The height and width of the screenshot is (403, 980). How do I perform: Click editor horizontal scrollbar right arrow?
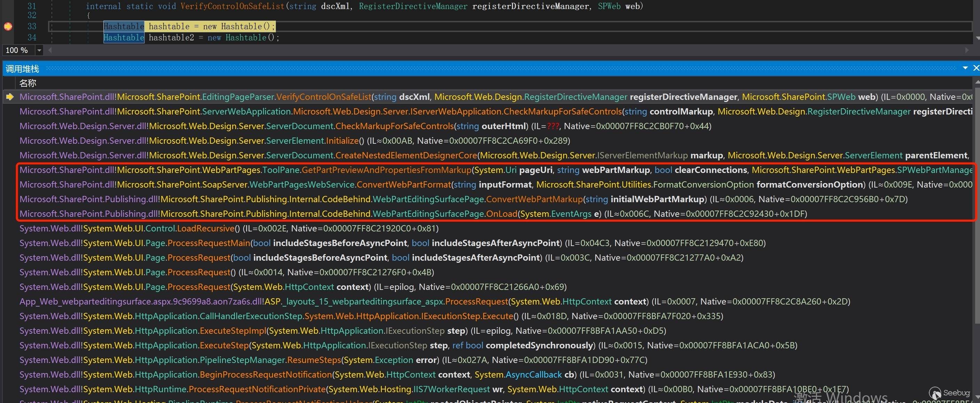coord(967,50)
